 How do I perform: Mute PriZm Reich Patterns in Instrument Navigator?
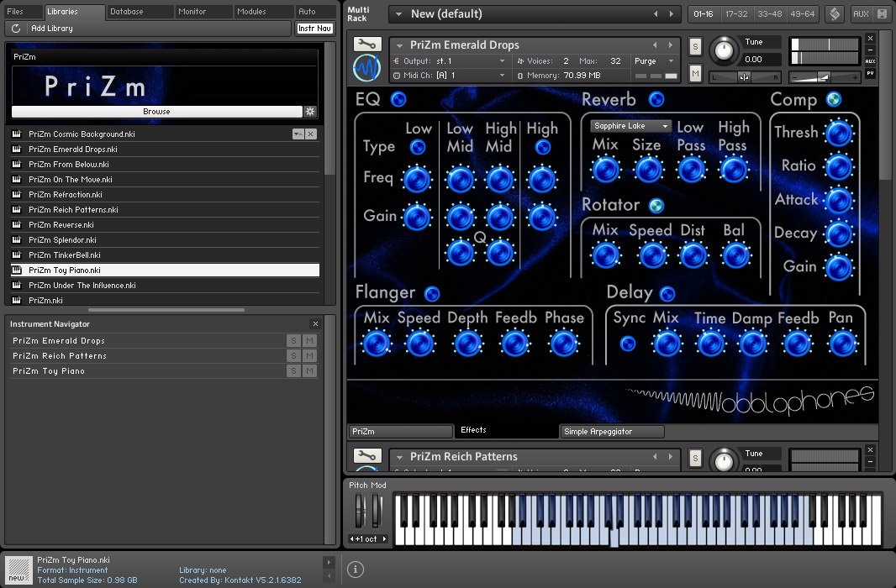(x=309, y=355)
